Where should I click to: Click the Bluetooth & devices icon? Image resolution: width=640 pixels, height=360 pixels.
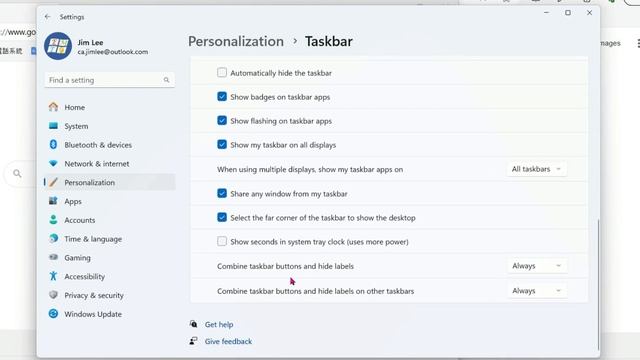click(53, 144)
